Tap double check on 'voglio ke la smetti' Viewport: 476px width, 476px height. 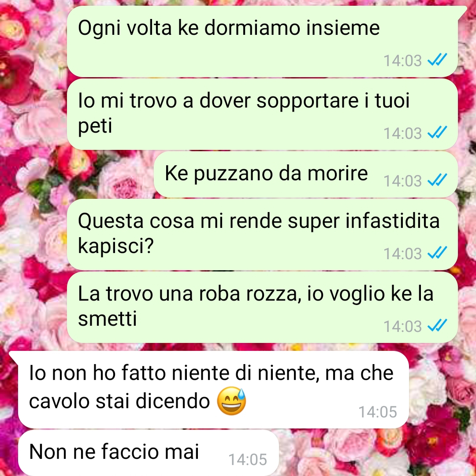coord(437,326)
